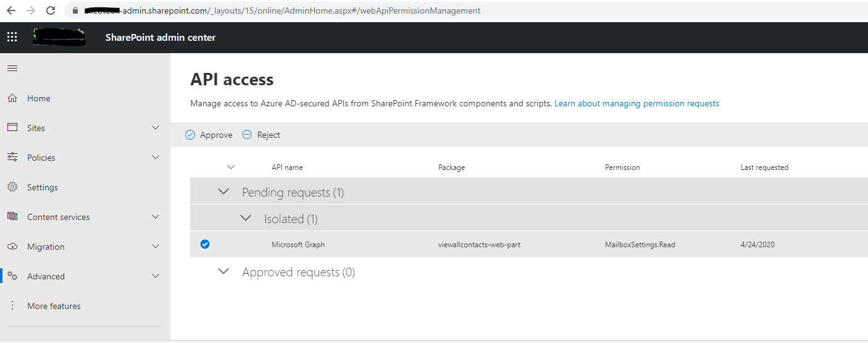The height and width of the screenshot is (343, 868).
Task: Click the Approved requests (0) label
Action: (299, 272)
